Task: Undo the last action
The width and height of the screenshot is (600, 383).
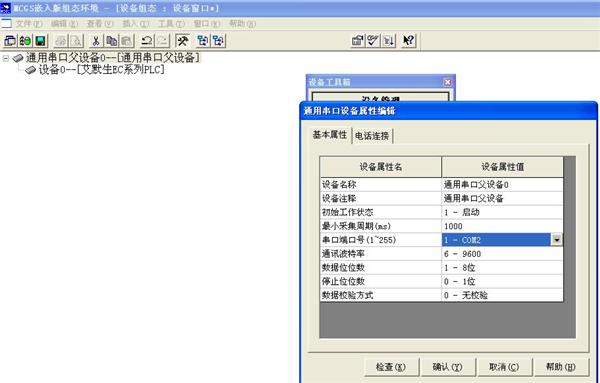Action: [x=147, y=41]
